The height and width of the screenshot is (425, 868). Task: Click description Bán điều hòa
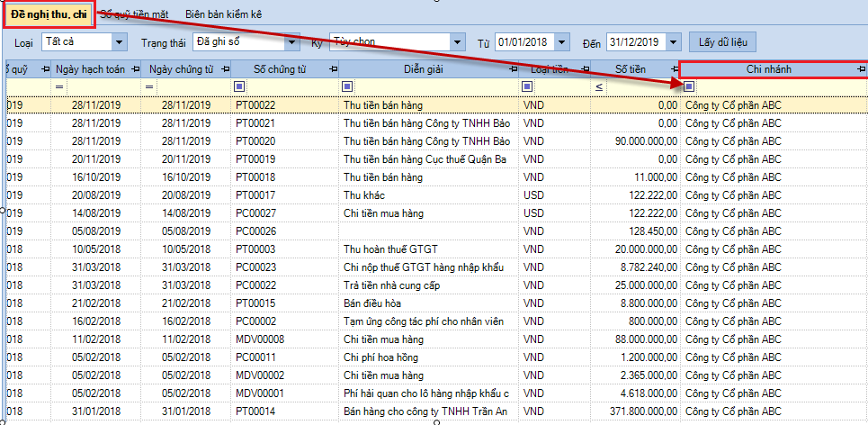(x=372, y=303)
